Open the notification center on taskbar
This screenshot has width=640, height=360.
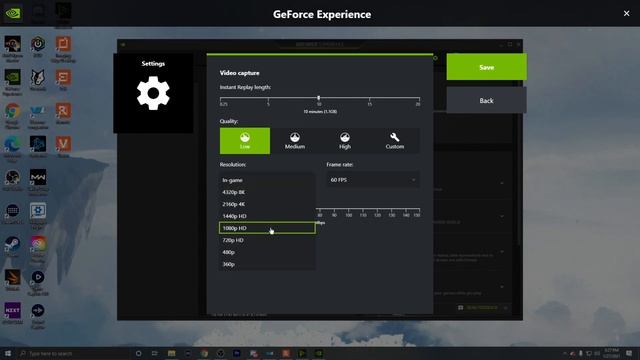(629, 353)
